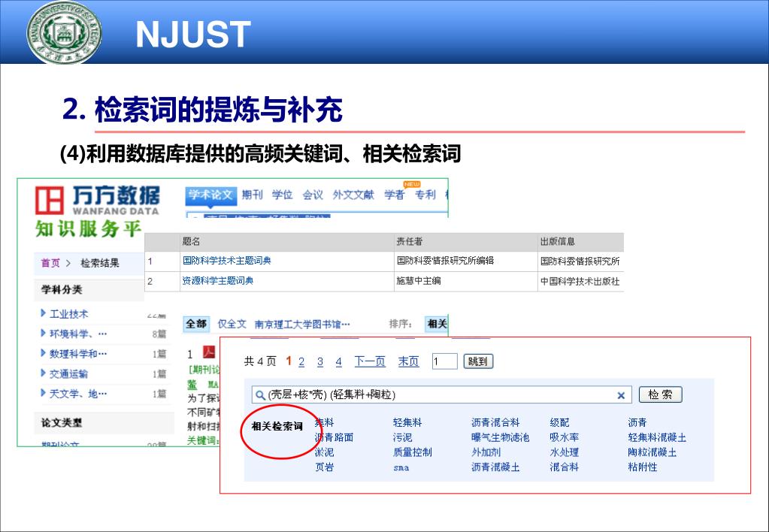Click related term 曝气生物滤池
769x532 pixels.
(x=500, y=437)
